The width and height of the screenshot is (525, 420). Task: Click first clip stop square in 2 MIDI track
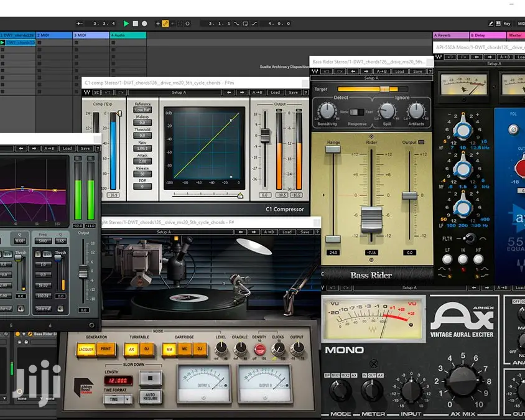click(x=40, y=42)
